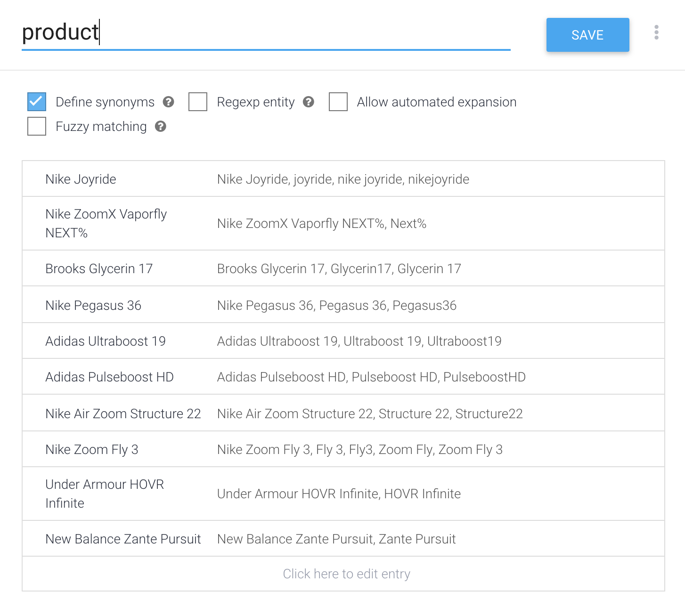Screen dimensions: 685x616
Task: Edit synonyms ending with 'PulseboostHD'
Action: point(371,377)
